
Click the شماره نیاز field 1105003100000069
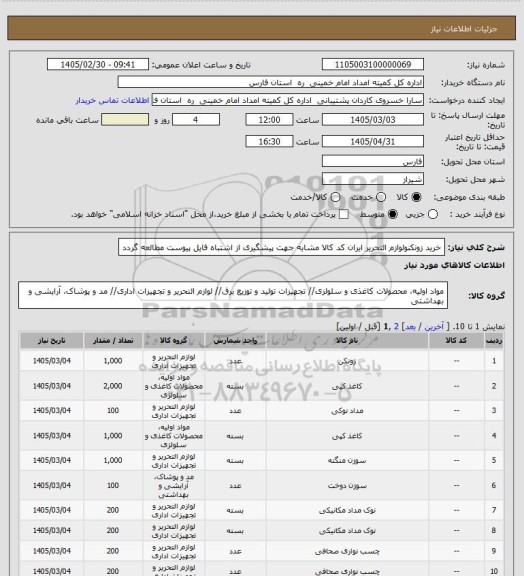373,64
